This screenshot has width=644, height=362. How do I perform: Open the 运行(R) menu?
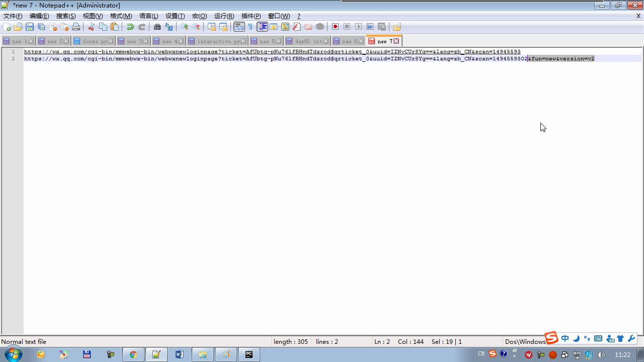click(224, 16)
